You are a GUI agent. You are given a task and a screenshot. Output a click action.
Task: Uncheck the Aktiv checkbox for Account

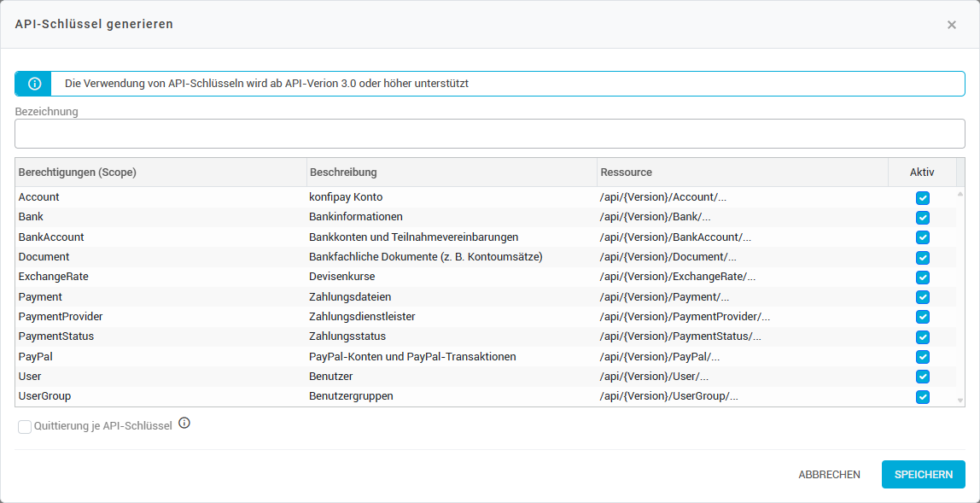922,198
